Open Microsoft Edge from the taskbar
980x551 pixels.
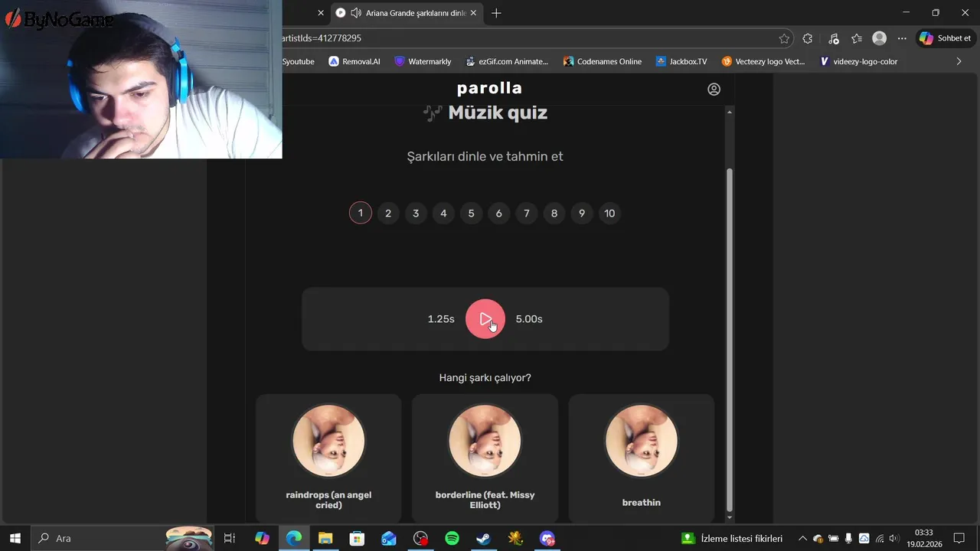(294, 538)
